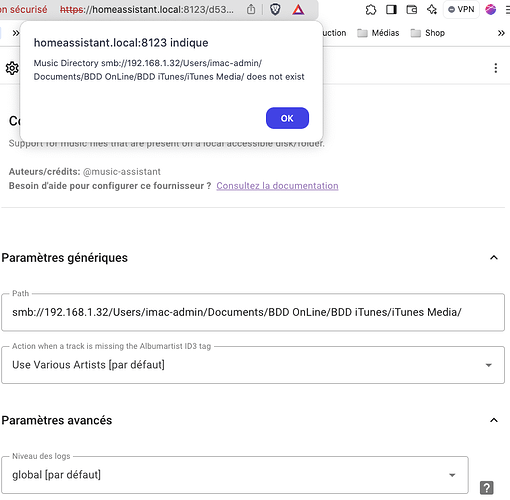Screen dimensions: 510x500
Task: Click the VPN button
Action: coord(461,9)
